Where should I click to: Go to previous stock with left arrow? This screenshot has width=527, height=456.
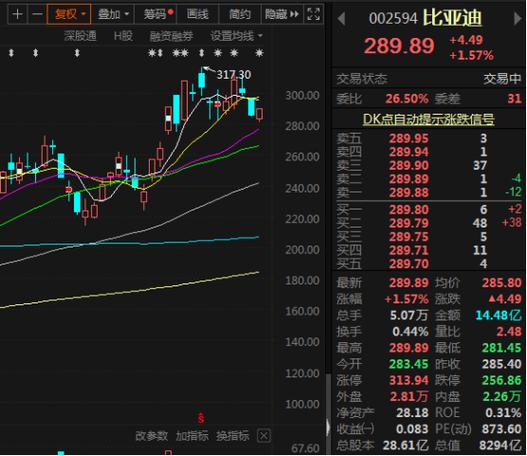341,18
